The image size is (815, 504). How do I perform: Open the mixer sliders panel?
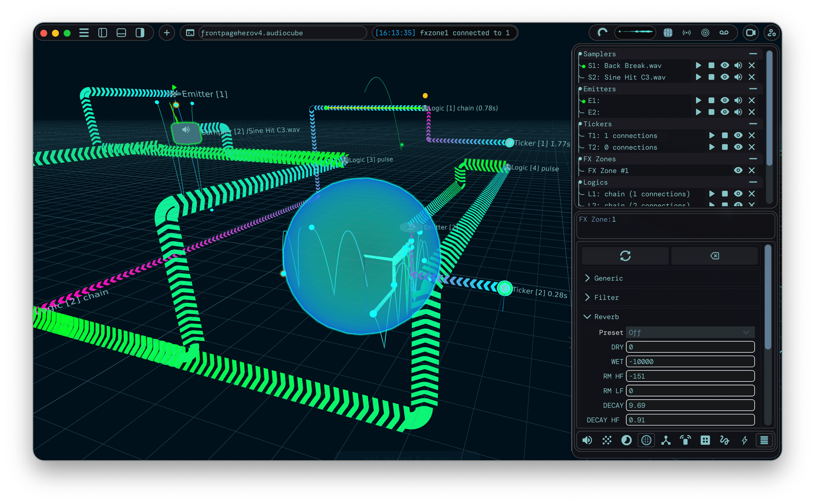(x=668, y=32)
